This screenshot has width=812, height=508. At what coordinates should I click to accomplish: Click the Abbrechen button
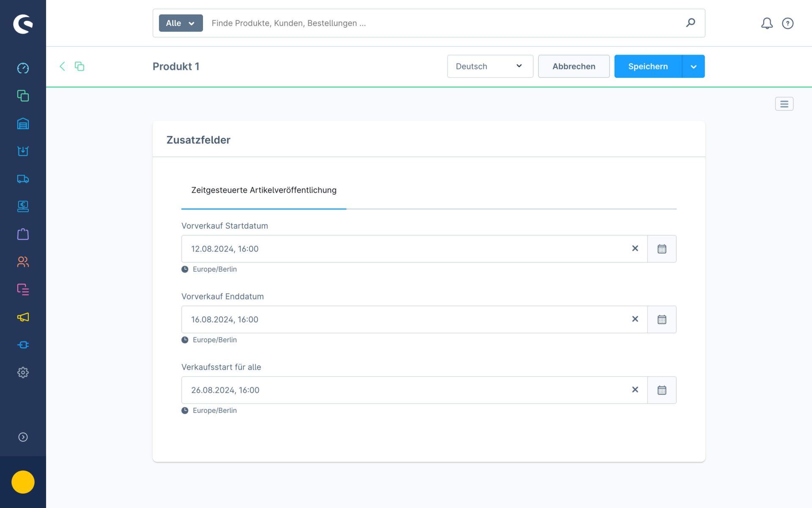point(573,66)
